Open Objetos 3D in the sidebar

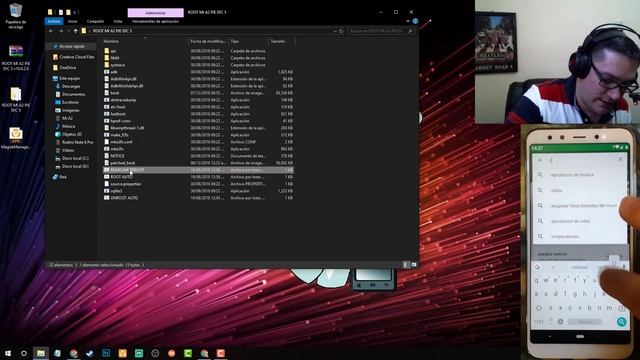[69, 134]
